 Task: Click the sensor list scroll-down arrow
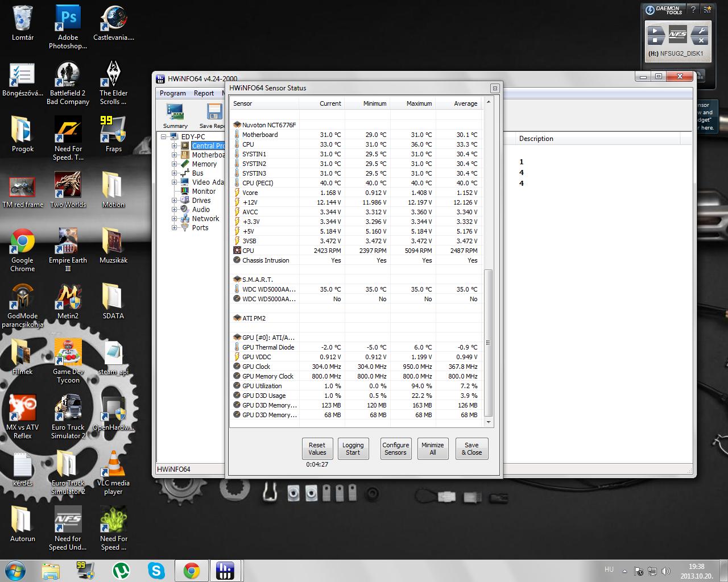coord(488,422)
